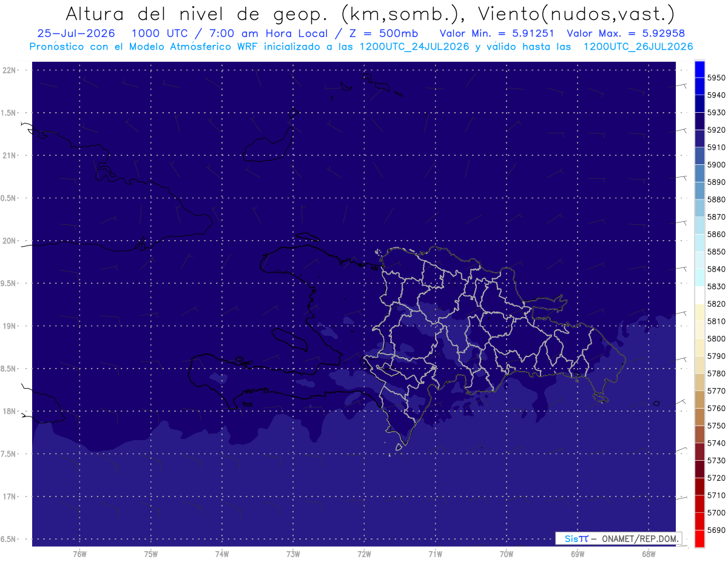
Task: Click legend swatch between 5750 and 5760
Action: pyautogui.click(x=699, y=417)
